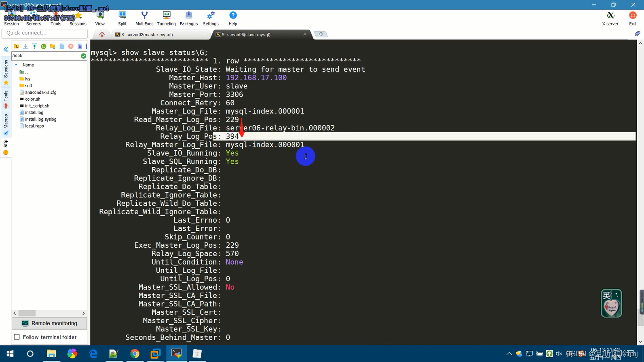Select the soft folder
This screenshot has width=644, height=362.
click(x=26, y=86)
